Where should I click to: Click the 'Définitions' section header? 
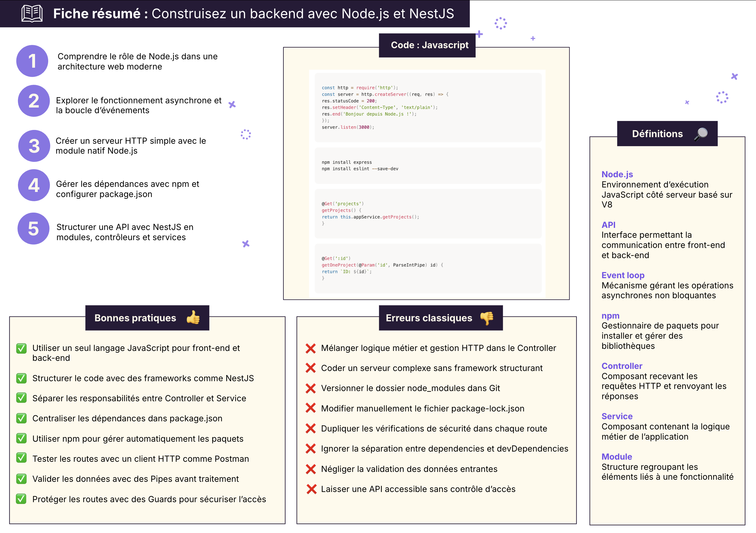pos(667,134)
